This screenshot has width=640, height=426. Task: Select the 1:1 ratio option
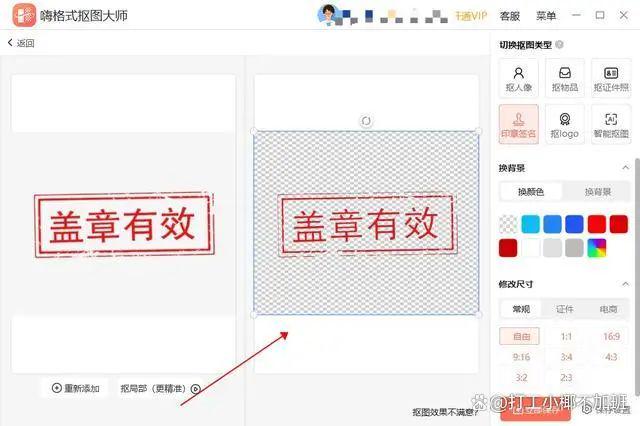pos(566,336)
